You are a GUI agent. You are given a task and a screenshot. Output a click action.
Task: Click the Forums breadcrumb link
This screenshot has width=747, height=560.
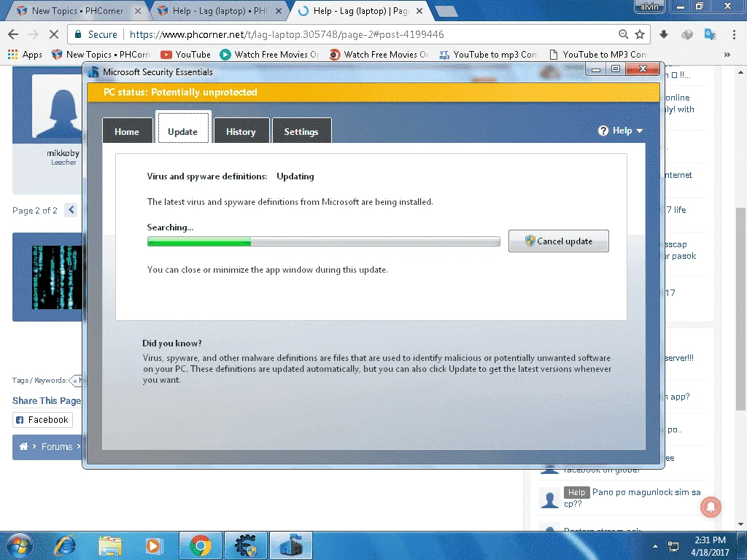[x=57, y=447]
